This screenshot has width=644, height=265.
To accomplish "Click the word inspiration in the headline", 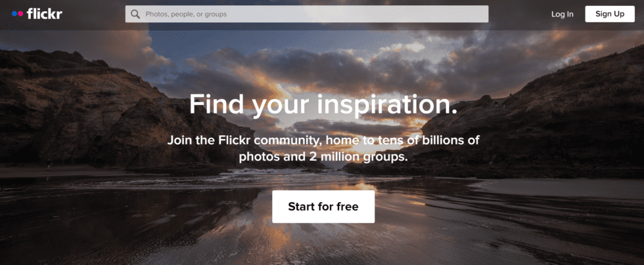I will (x=387, y=104).
